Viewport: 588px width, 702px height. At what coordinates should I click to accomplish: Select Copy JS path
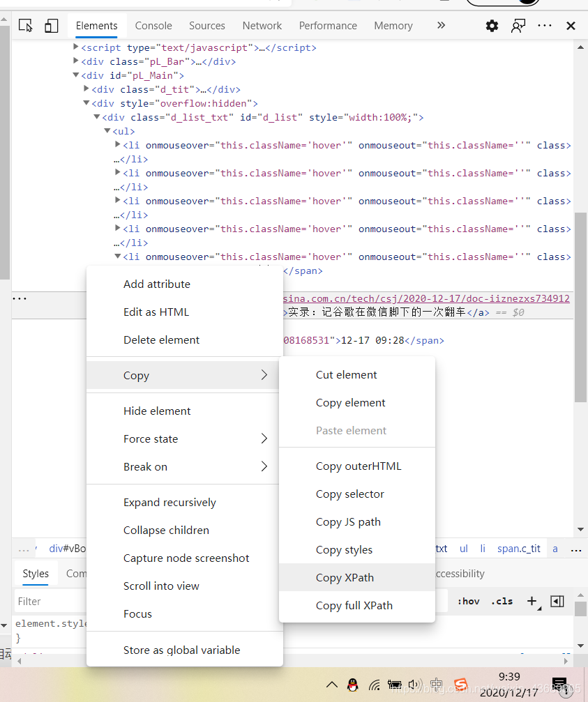pos(357,521)
